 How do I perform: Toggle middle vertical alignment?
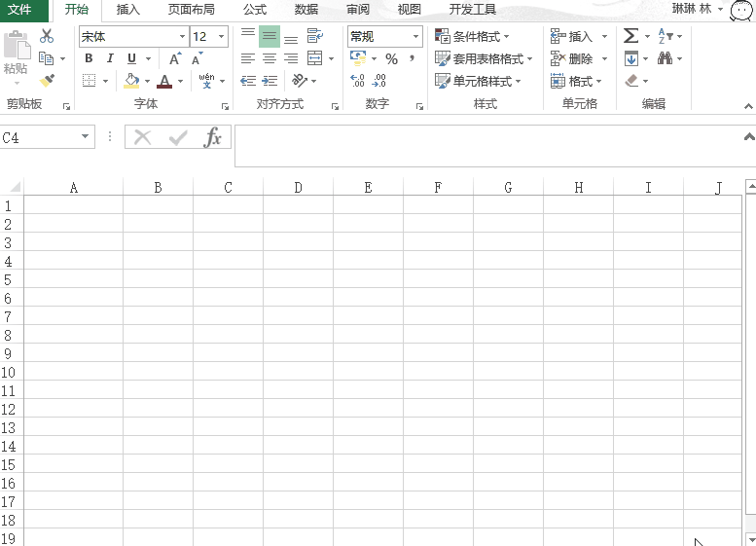click(x=270, y=36)
